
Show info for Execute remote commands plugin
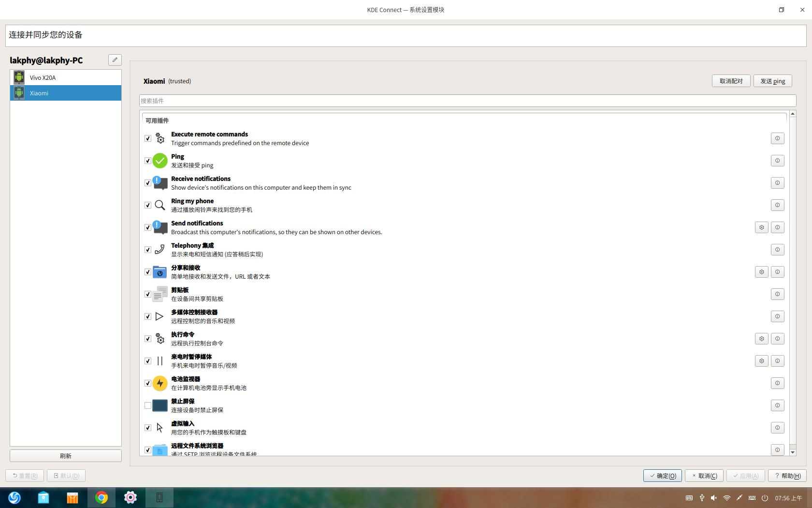click(777, 138)
